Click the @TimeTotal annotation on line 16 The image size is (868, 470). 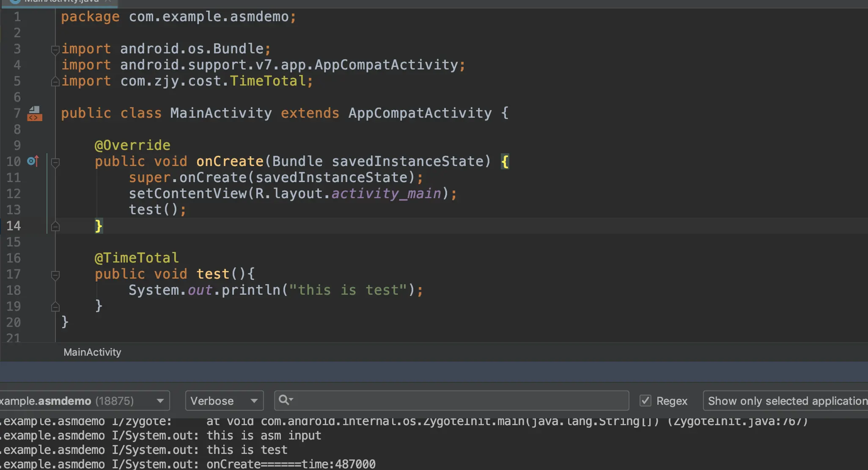pos(136,258)
